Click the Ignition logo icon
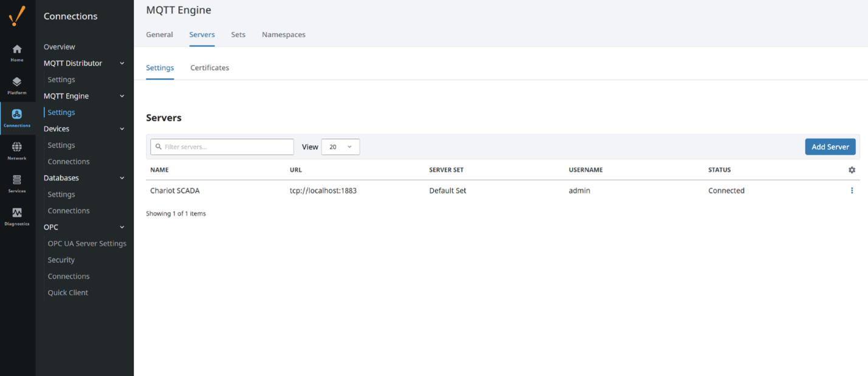 point(17,16)
